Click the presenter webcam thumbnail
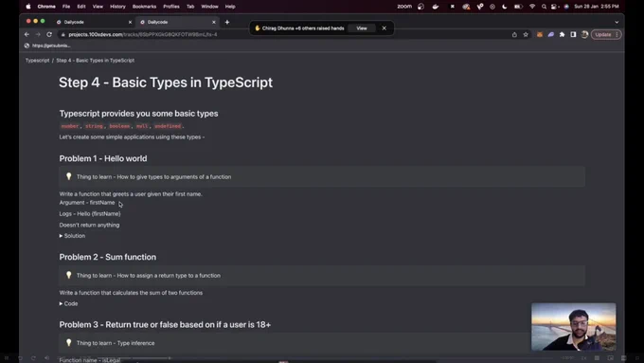 pos(573,327)
